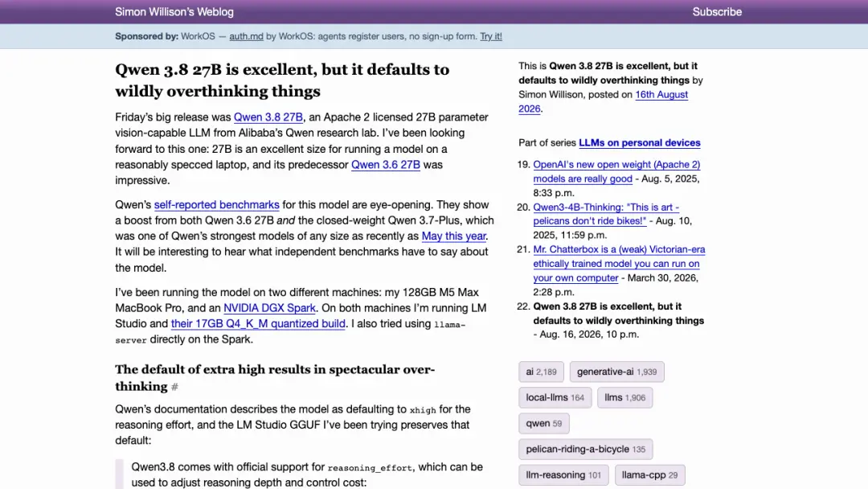This screenshot has width=868, height=489.
Task: Open the Qwen 3.8 27B release link
Action: coord(268,117)
